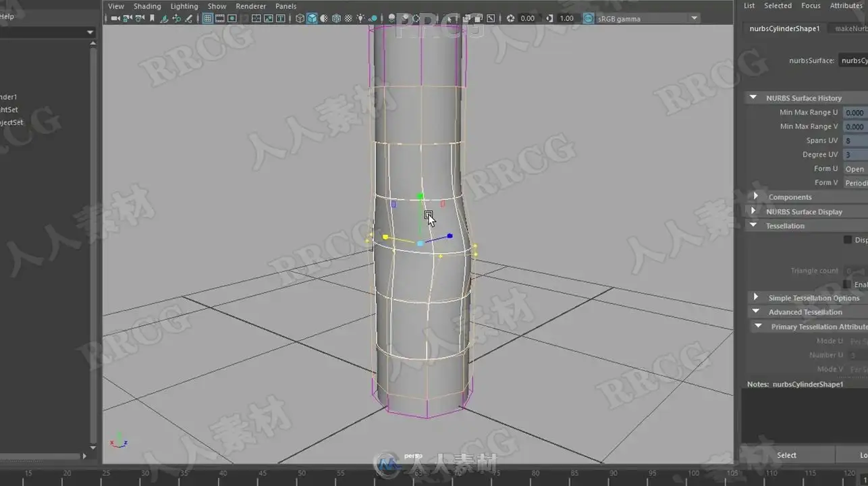Toggle the viewport grid icon
The height and width of the screenshot is (486, 868).
coord(208,18)
